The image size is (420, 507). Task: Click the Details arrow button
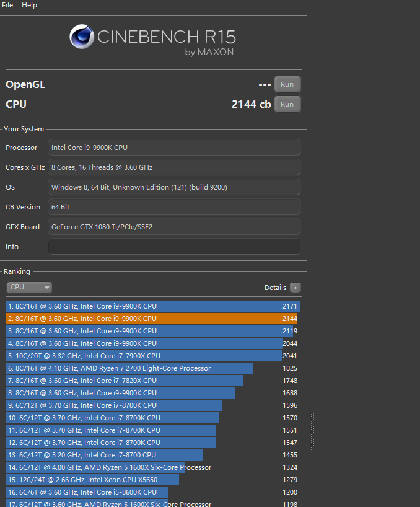[x=295, y=288]
